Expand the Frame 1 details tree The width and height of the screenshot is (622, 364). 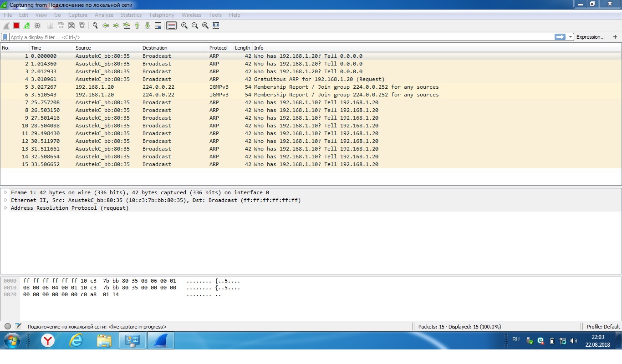[x=5, y=192]
